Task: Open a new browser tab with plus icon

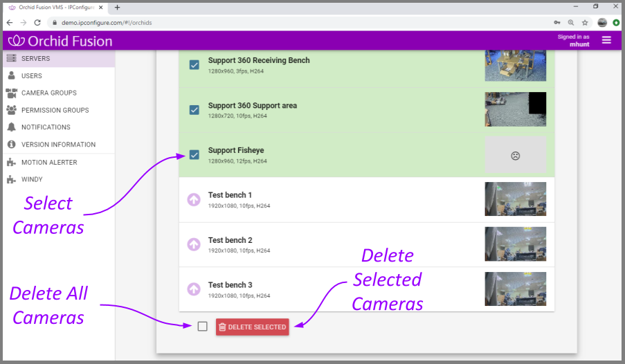Action: [117, 7]
